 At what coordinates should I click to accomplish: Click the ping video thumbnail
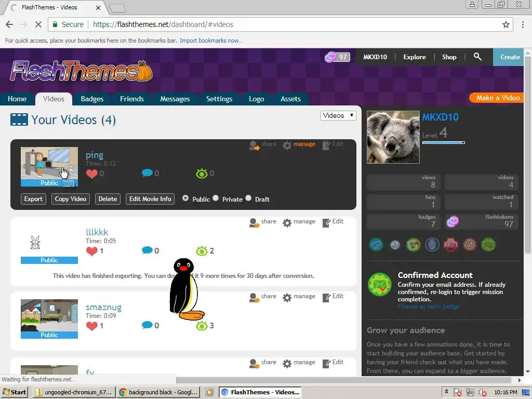49,167
